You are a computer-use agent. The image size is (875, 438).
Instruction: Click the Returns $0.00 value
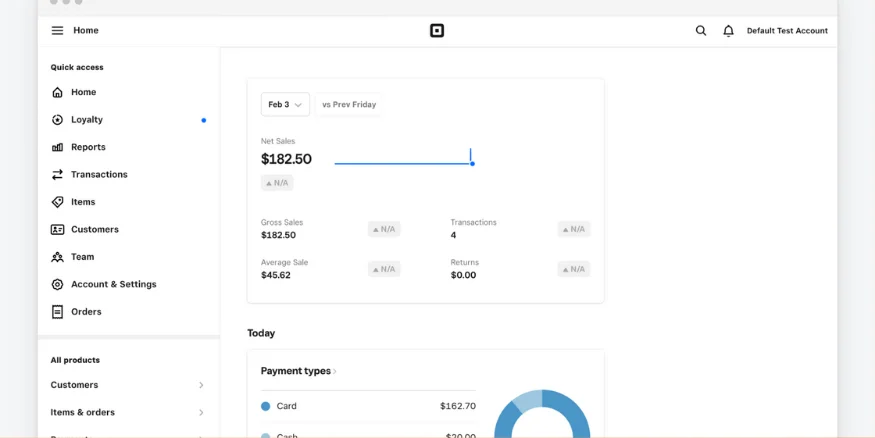tap(463, 275)
